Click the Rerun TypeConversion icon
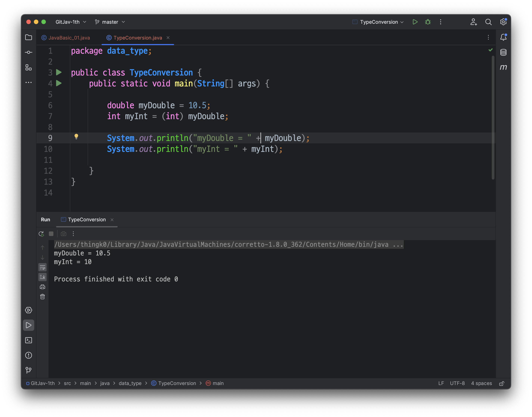Image resolution: width=532 pixels, height=417 pixels. coord(41,234)
